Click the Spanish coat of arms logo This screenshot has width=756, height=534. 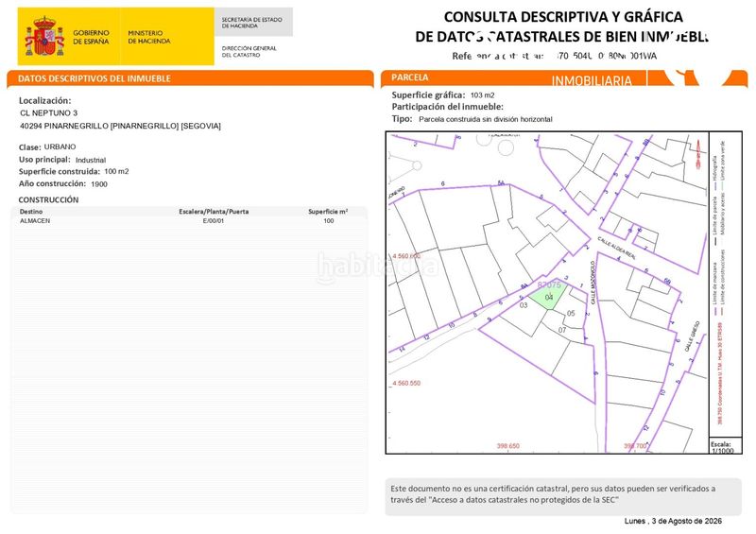[44, 37]
